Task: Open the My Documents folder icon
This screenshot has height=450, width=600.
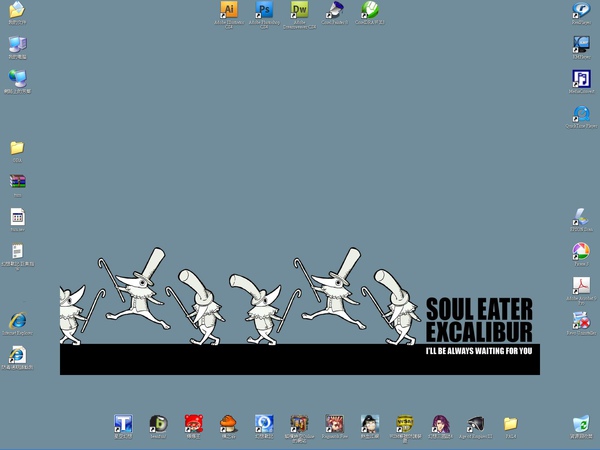Action: [x=17, y=10]
